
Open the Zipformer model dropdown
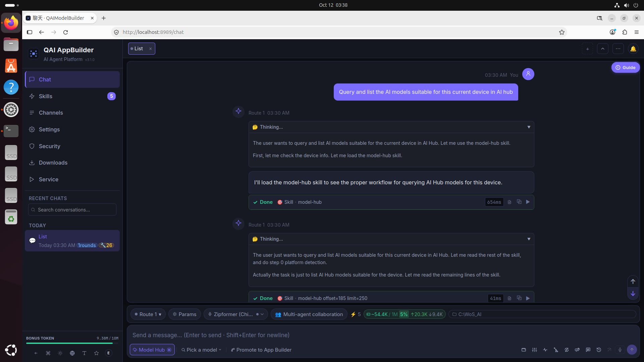click(x=235, y=314)
